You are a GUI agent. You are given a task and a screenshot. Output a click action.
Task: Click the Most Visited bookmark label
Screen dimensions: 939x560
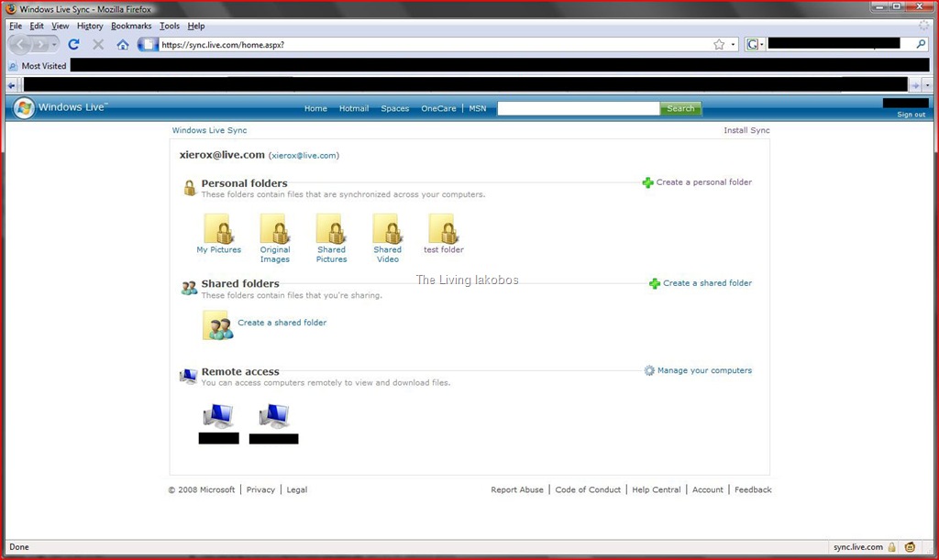click(44, 66)
